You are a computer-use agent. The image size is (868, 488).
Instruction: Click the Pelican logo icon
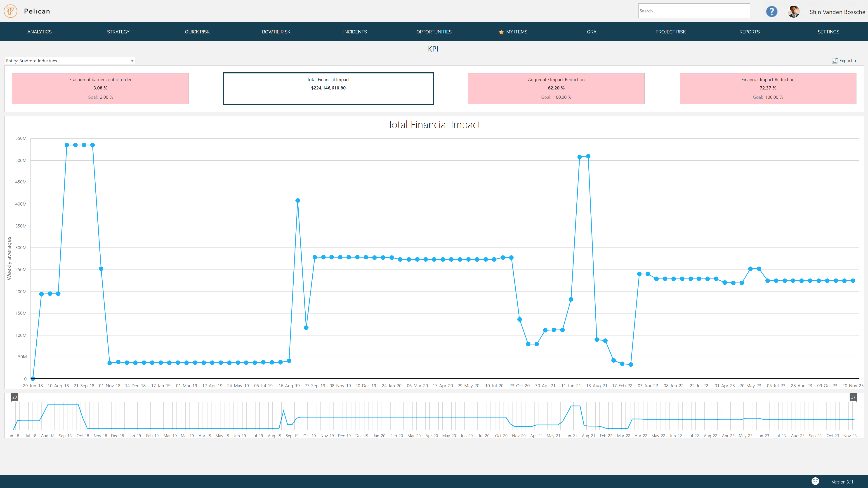pyautogui.click(x=10, y=11)
